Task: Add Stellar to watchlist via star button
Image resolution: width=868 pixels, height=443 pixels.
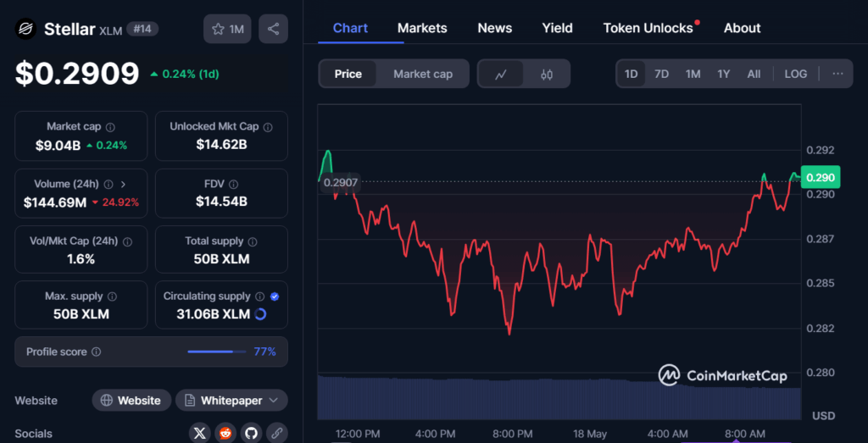Action: point(227,29)
